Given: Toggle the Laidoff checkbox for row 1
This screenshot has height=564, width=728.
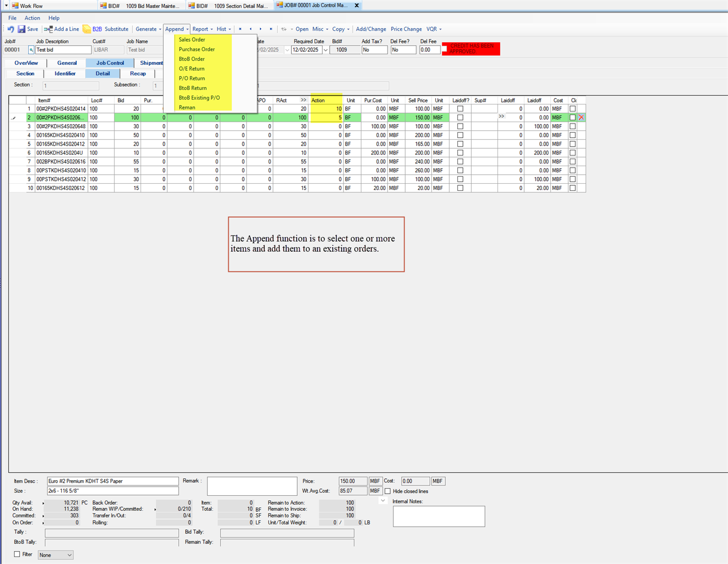Looking at the screenshot, I should (460, 109).
